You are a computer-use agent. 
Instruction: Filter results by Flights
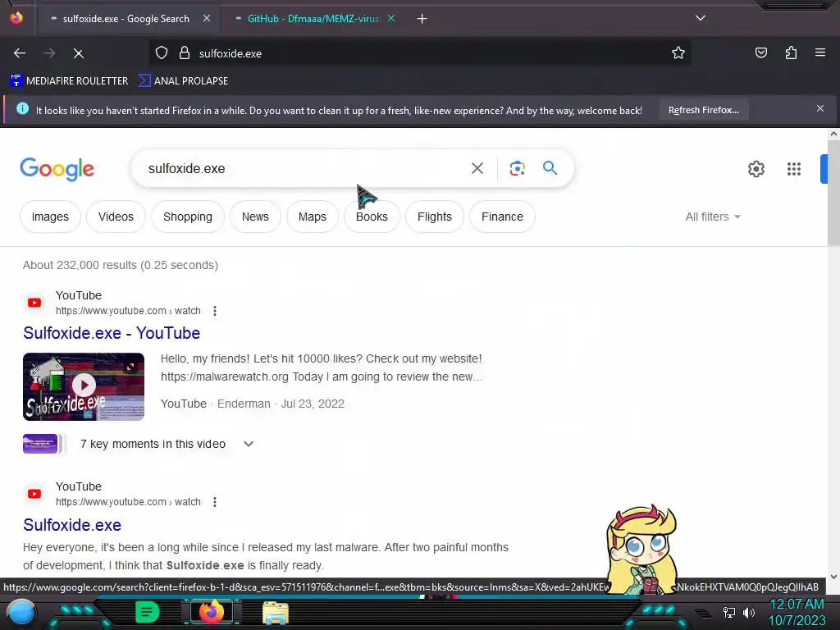click(435, 217)
